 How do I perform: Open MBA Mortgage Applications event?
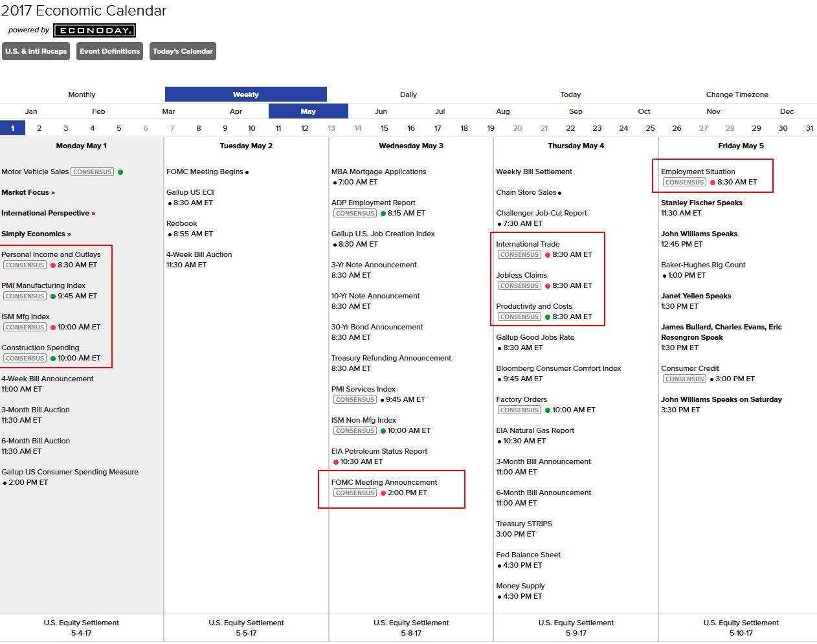pyautogui.click(x=379, y=172)
